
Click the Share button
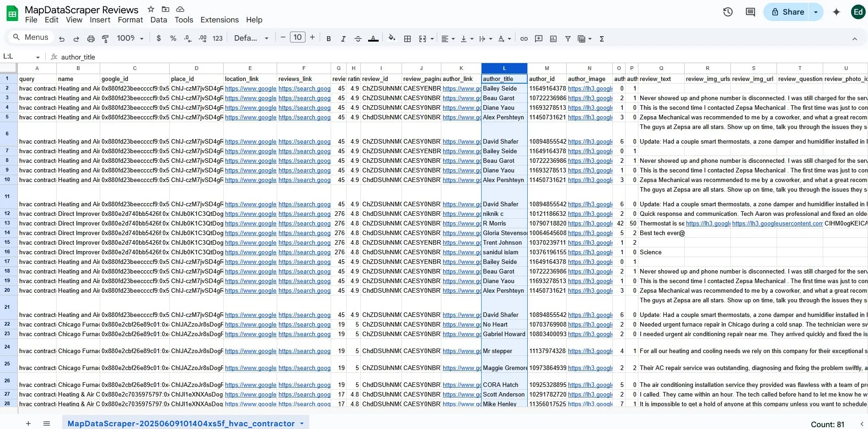[787, 12]
